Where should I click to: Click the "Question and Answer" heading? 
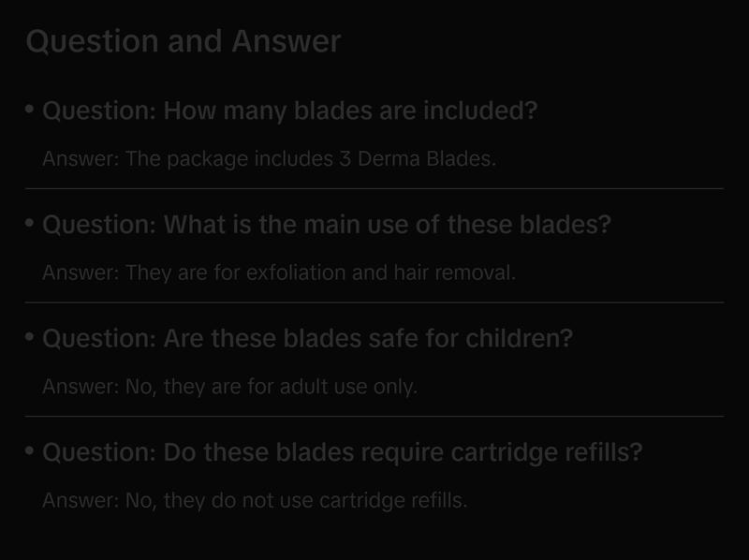pos(184,42)
